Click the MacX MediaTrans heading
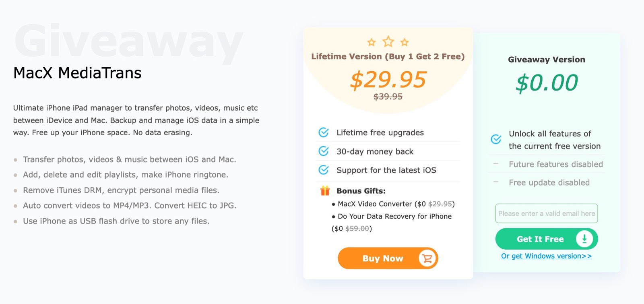The width and height of the screenshot is (644, 304). (77, 73)
